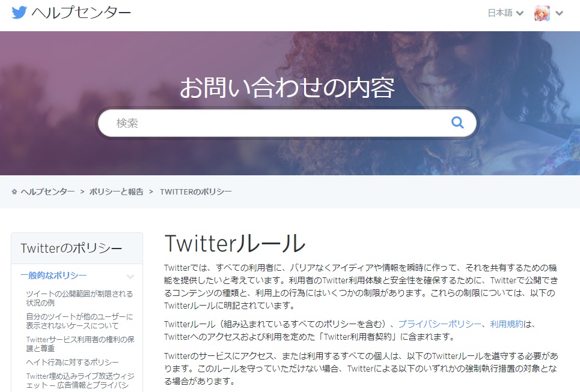Open the 日本語 language dropdown
Screen dimensions: 580x392
tap(505, 13)
